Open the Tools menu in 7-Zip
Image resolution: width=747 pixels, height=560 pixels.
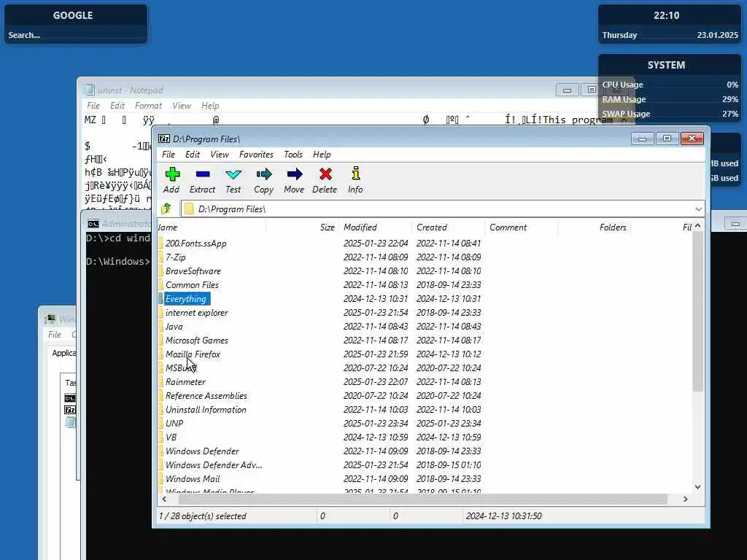[293, 155]
